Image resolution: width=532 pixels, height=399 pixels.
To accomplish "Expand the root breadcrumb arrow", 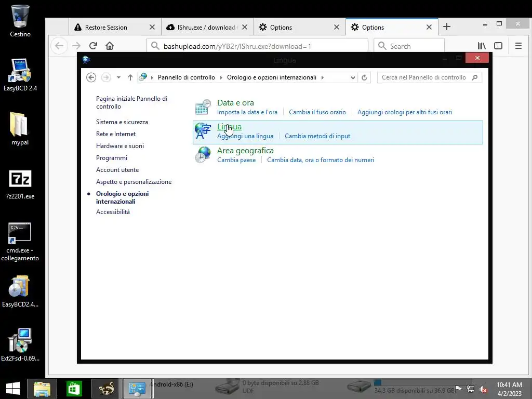I will (x=152, y=77).
